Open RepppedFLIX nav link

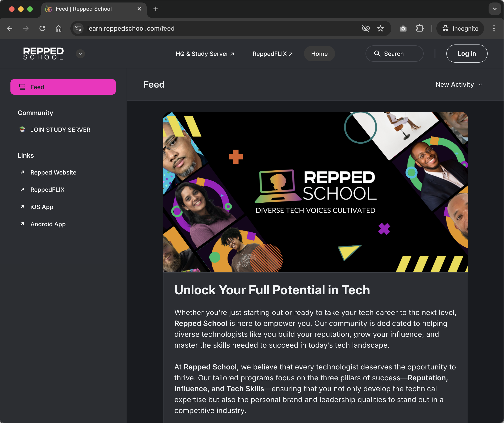tap(273, 54)
